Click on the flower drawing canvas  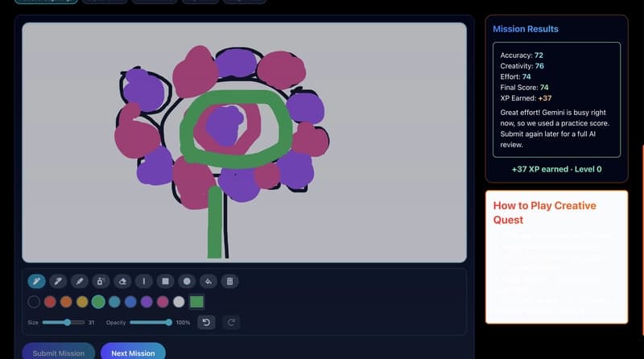(245, 142)
